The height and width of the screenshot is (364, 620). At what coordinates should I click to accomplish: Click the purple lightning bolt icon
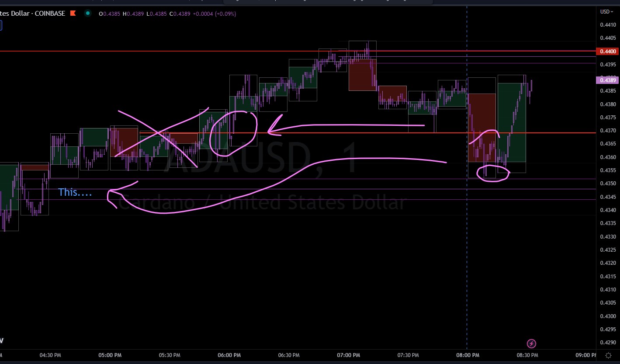coord(532,343)
